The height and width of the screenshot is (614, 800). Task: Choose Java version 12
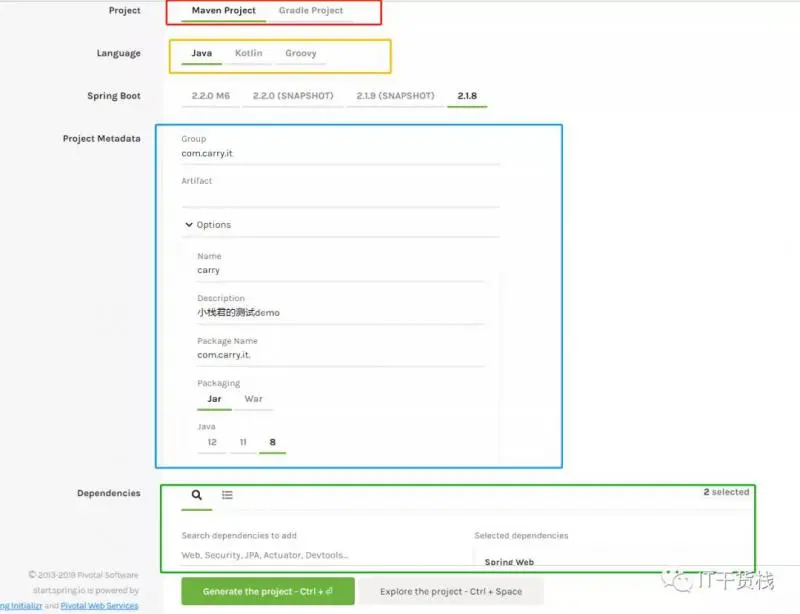pyautogui.click(x=212, y=443)
